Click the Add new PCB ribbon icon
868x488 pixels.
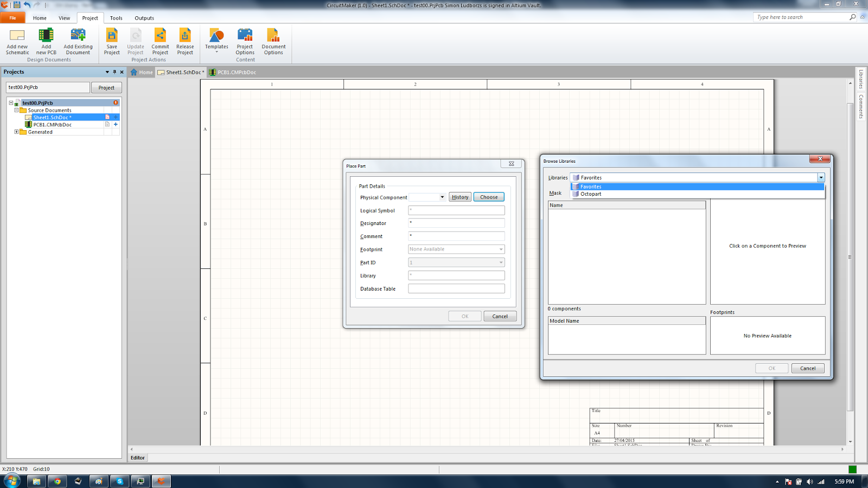pyautogui.click(x=46, y=41)
